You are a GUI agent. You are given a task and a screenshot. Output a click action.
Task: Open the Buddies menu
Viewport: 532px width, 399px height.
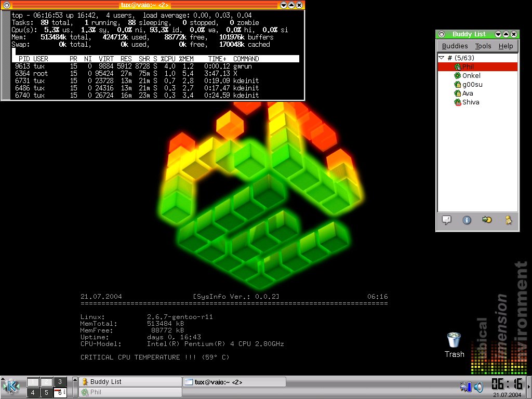[455, 46]
